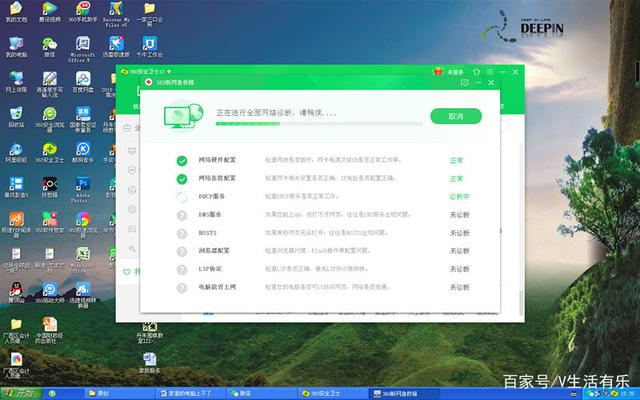Switch to 家里的电脑上不了 taskbar button
This screenshot has height=400, width=640.
[190, 393]
